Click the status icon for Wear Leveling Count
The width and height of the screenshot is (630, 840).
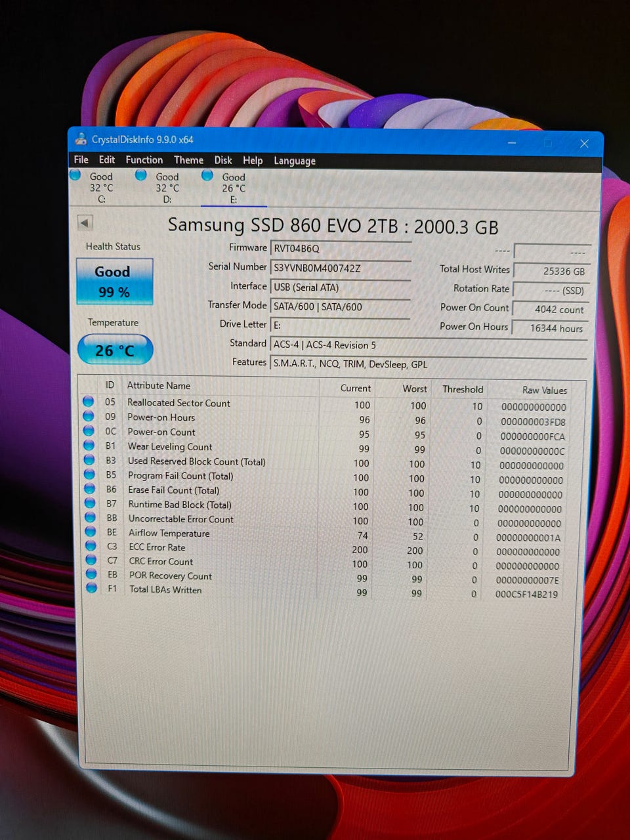[89, 445]
